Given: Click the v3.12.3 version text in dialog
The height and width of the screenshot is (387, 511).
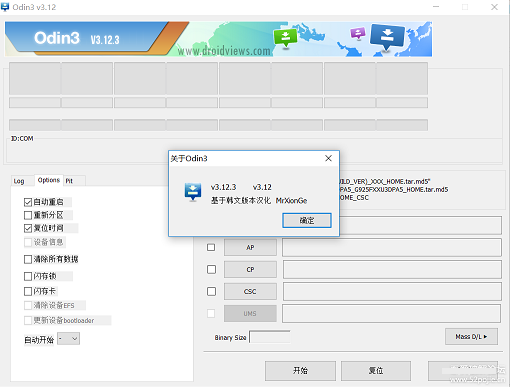Looking at the screenshot, I should pyautogui.click(x=223, y=187).
